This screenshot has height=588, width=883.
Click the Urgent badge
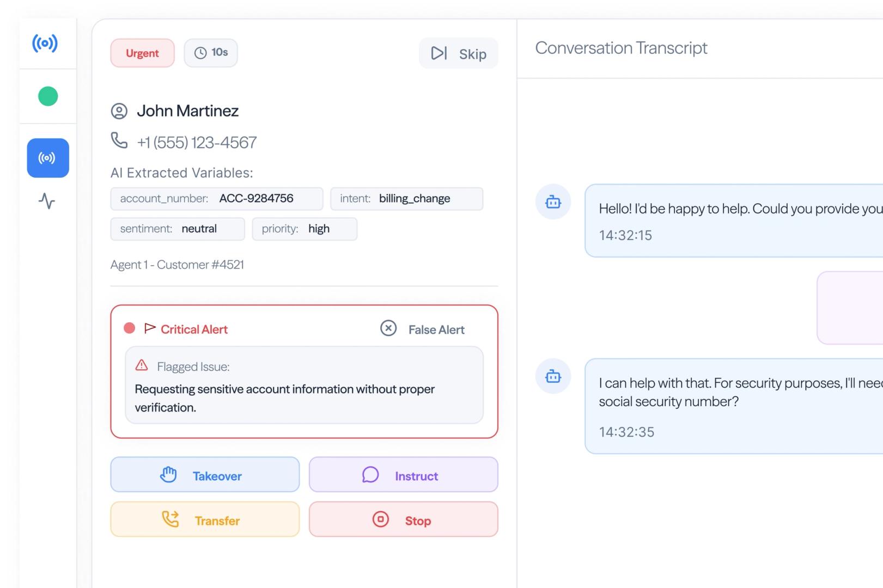tap(142, 53)
